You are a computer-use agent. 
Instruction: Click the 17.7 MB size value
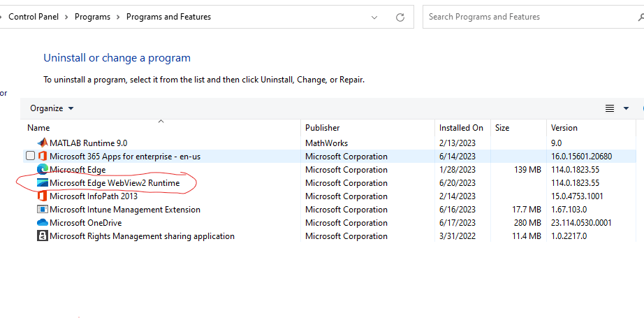click(x=527, y=210)
